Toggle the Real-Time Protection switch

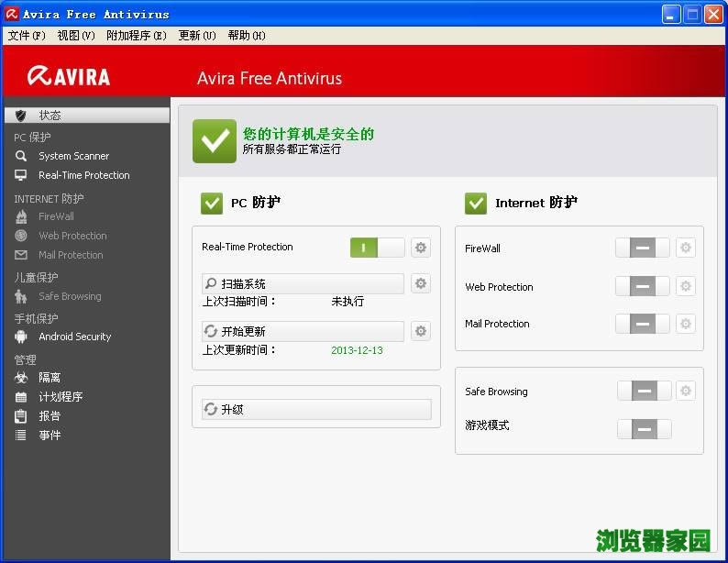click(377, 248)
